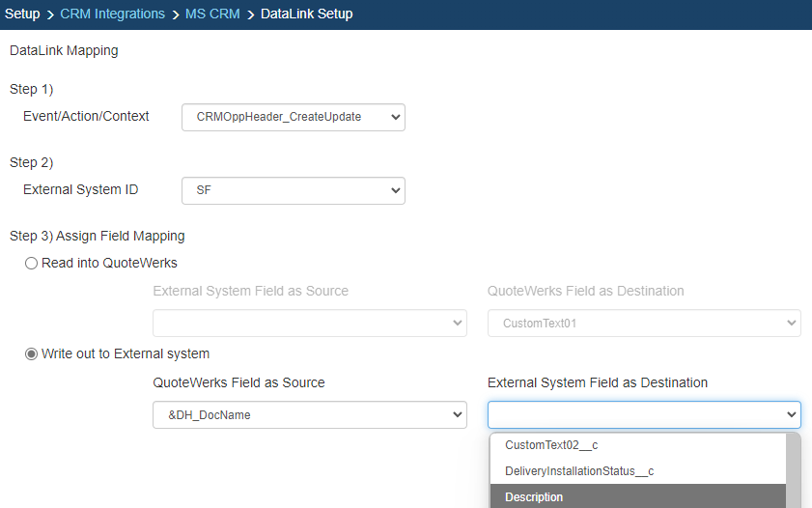
Task: Click the chevron arrow on CRMOppHeader_CreateUpdate dropdown
Action: [395, 117]
